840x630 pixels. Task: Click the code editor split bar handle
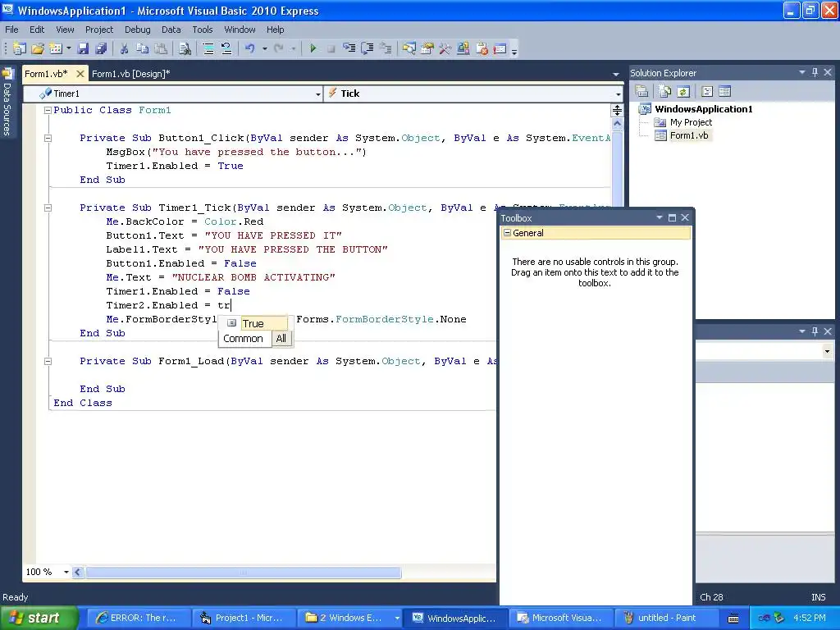[x=617, y=111]
